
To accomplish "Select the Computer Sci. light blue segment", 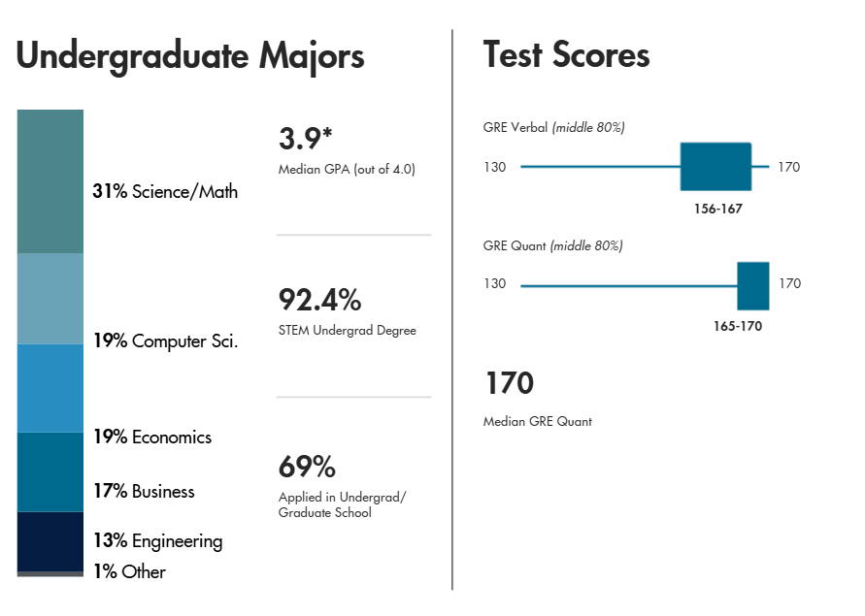I will click(x=50, y=299).
